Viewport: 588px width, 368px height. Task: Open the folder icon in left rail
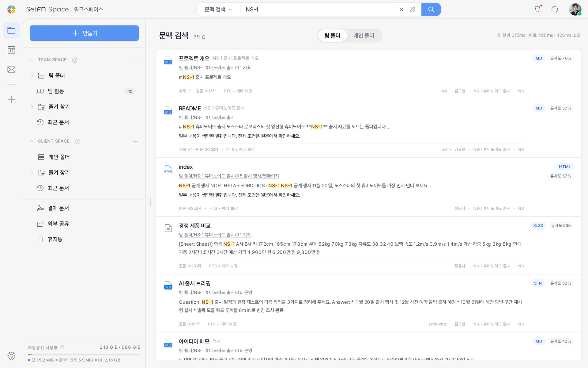tap(11, 30)
